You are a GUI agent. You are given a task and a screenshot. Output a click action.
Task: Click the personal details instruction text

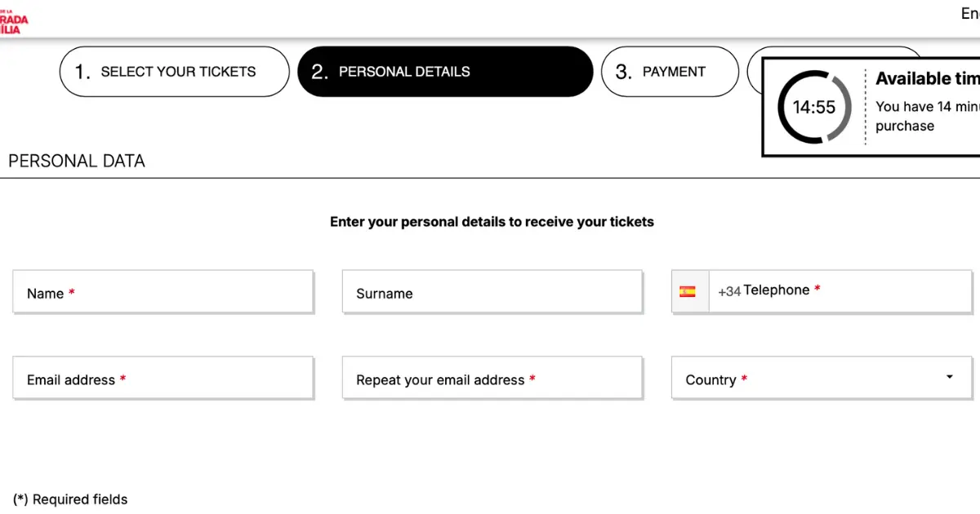click(x=492, y=222)
